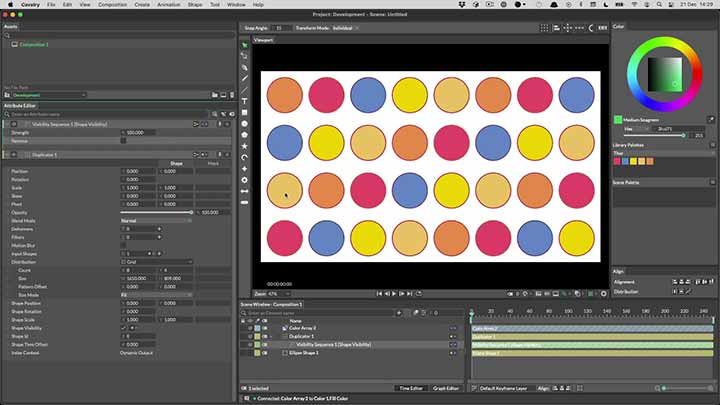Screen dimensions: 720x405
Task: Toggle the playback loop mode button
Action: 418,294
